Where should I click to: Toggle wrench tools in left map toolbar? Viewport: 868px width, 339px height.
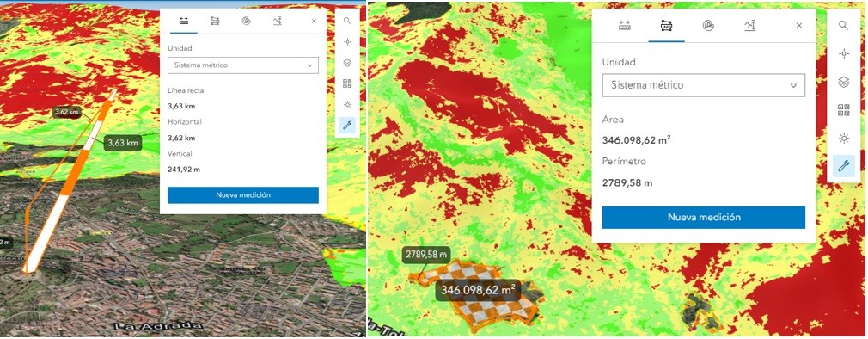click(348, 125)
